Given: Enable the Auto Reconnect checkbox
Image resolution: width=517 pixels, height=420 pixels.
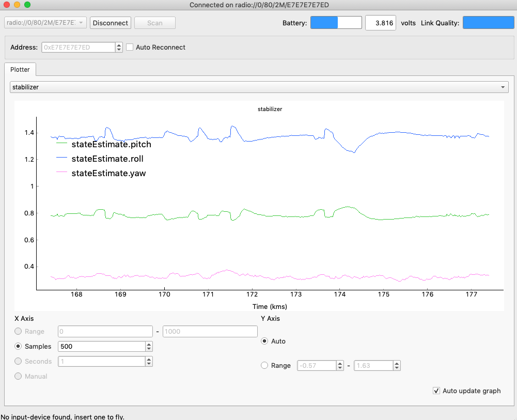Looking at the screenshot, I should 130,48.
